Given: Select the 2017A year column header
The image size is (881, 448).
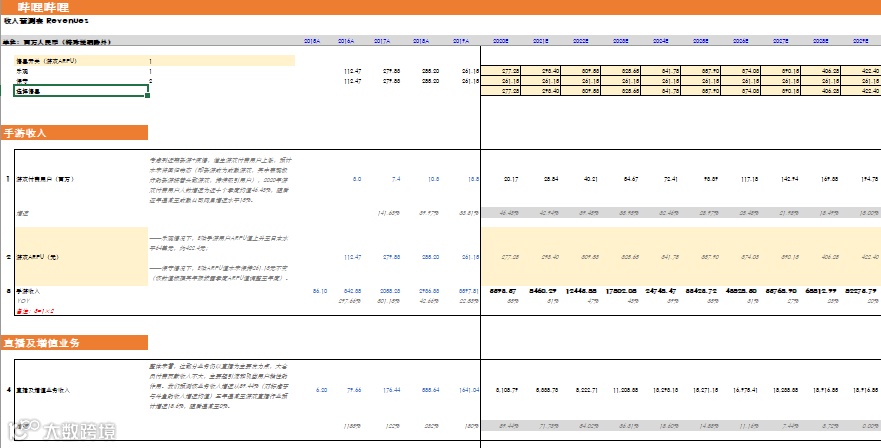Looking at the screenshot, I should point(383,41).
